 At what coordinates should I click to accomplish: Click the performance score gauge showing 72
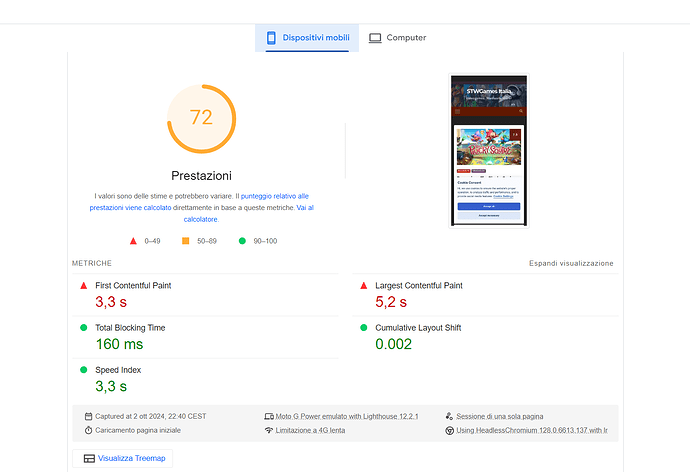pos(202,119)
